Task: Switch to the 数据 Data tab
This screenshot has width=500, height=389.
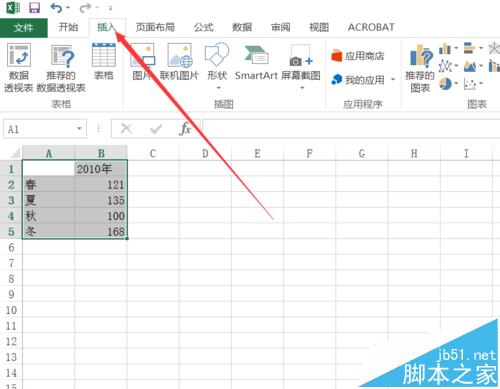Action: pos(242,27)
